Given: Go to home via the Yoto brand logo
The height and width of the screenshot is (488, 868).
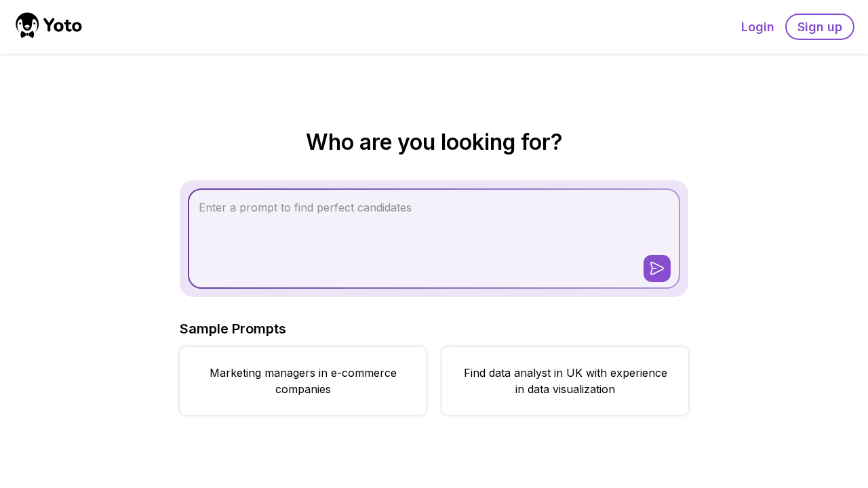Looking at the screenshot, I should point(48,26).
